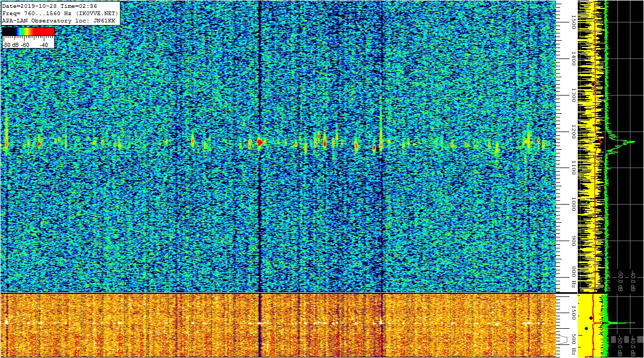Viewport: 644px width, 358px height.
Task: Click the 1200 frequency axis label
Action: click(x=574, y=132)
